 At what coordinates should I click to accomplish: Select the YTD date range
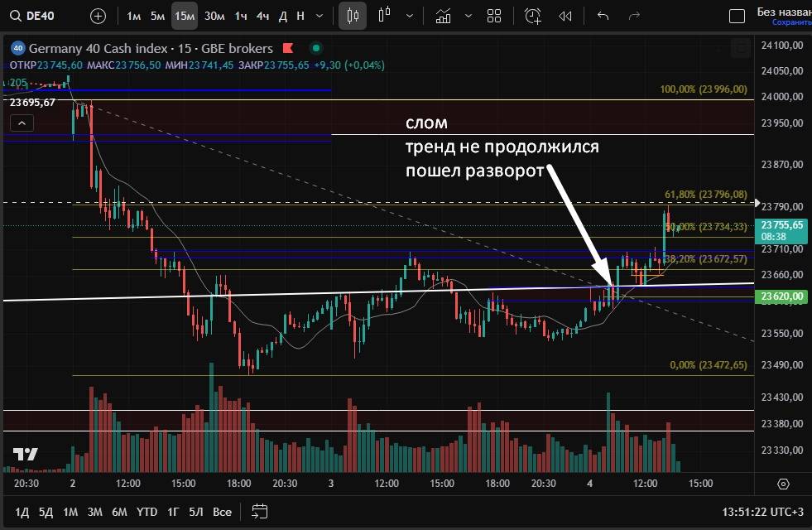point(147,511)
